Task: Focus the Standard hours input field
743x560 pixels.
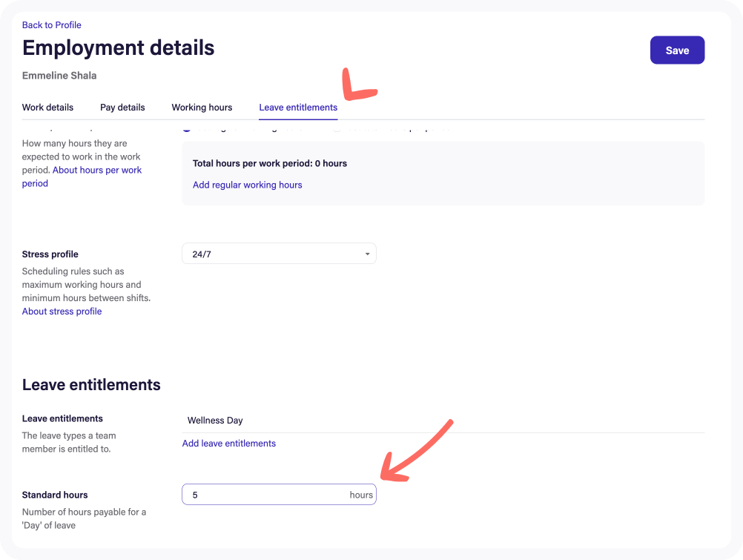Action: pos(263,495)
